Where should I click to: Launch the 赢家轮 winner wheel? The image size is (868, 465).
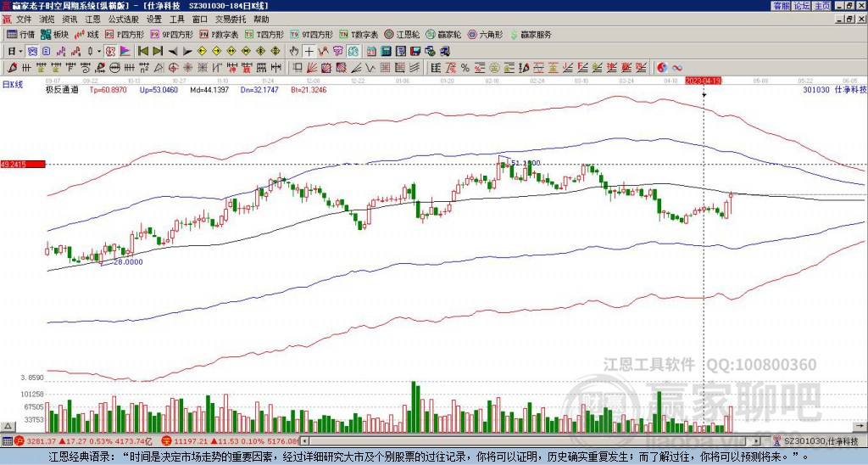[x=443, y=34]
